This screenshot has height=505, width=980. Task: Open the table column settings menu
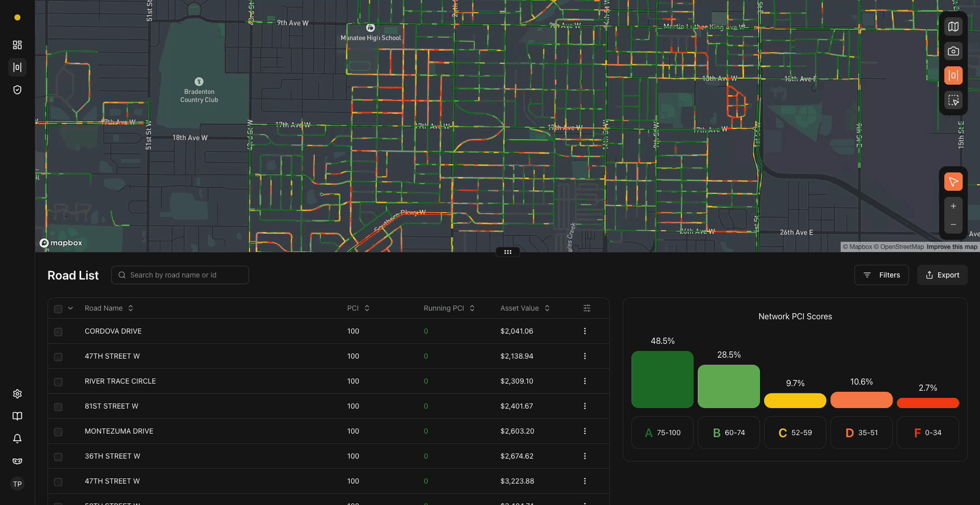point(586,308)
